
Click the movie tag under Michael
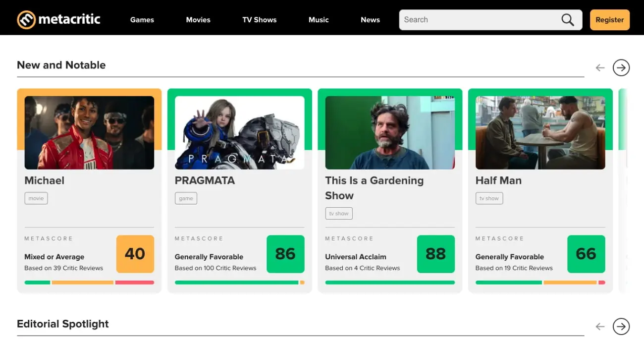(x=36, y=198)
